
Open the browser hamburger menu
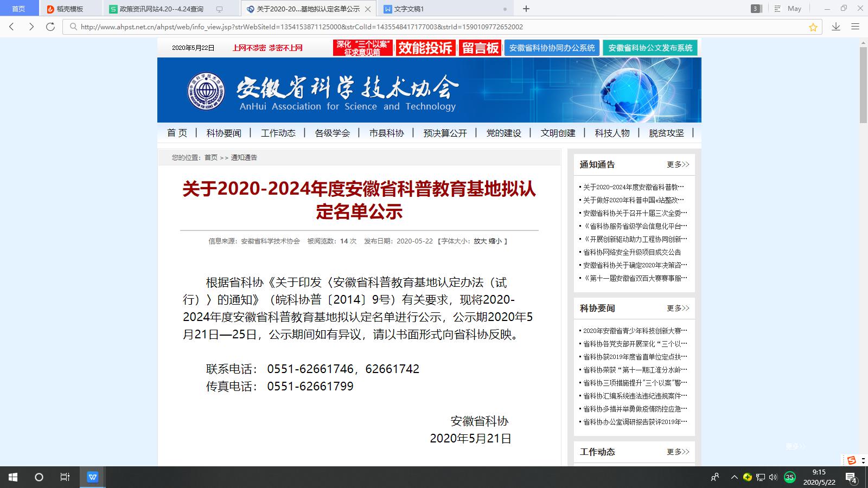856,27
